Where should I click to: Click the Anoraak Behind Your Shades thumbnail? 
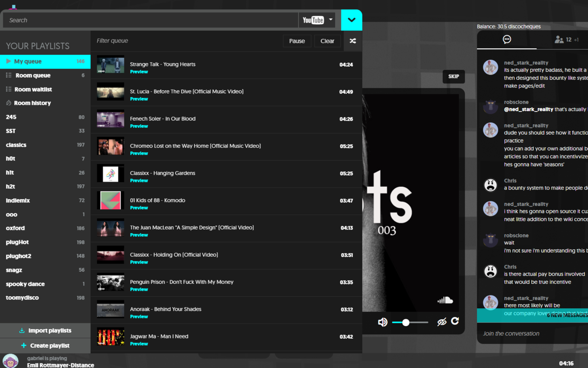[x=111, y=309]
